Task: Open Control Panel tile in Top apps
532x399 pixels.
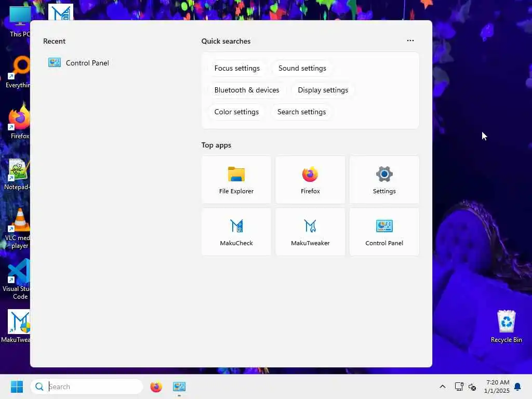Action: click(384, 232)
